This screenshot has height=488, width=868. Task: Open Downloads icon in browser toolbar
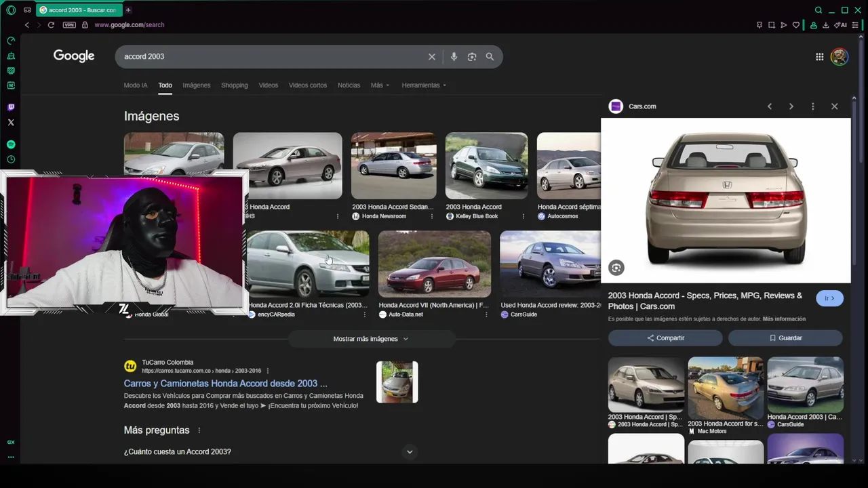(x=825, y=25)
